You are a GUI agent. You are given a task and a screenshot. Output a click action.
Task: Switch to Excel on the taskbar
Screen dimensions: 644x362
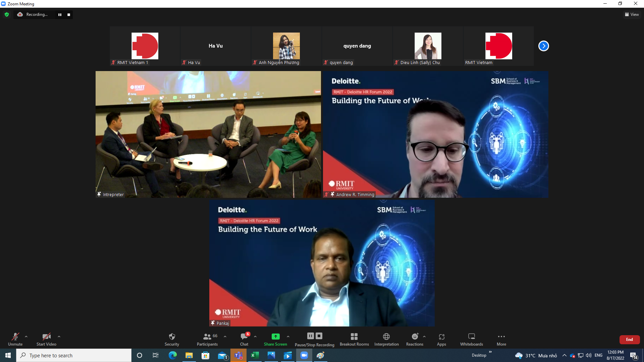pyautogui.click(x=255, y=355)
